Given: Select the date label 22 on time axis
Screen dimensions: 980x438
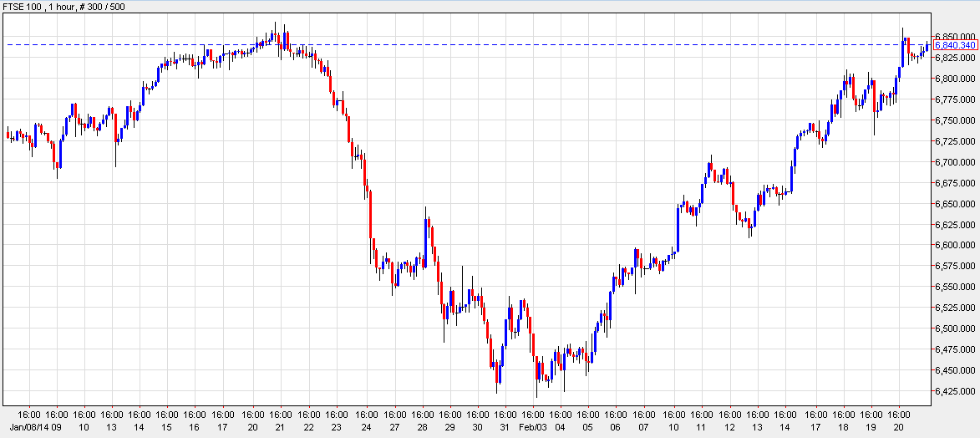Looking at the screenshot, I should (x=309, y=426).
